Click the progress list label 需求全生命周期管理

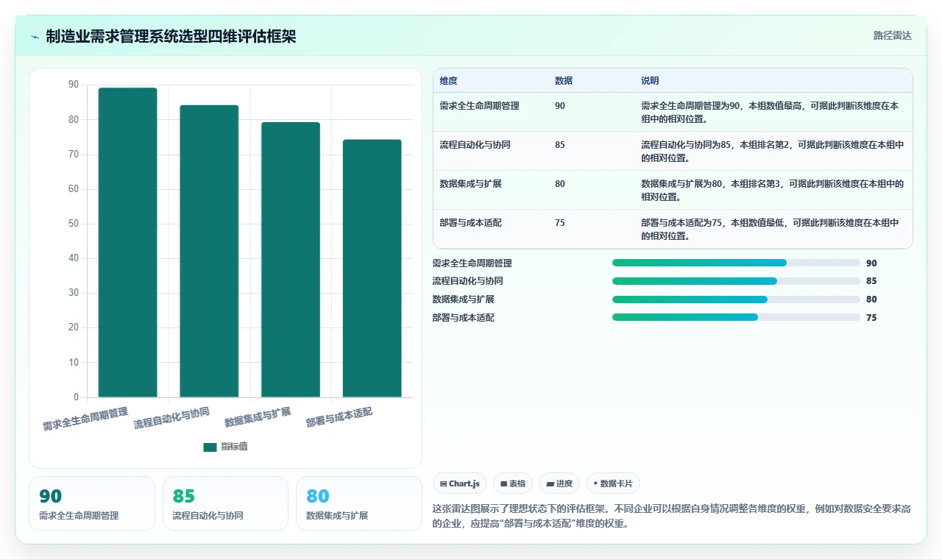472,263
